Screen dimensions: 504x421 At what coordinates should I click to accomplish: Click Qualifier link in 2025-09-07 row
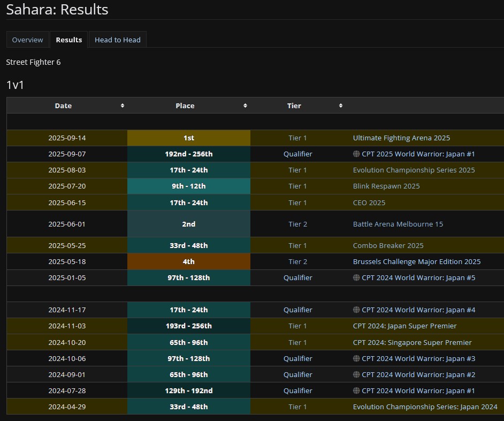point(297,154)
